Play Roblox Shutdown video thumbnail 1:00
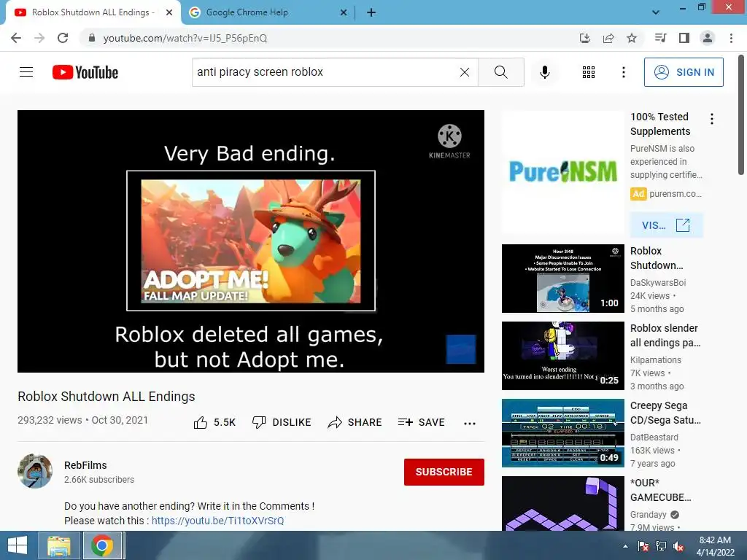Image resolution: width=747 pixels, height=560 pixels. pyautogui.click(x=562, y=279)
